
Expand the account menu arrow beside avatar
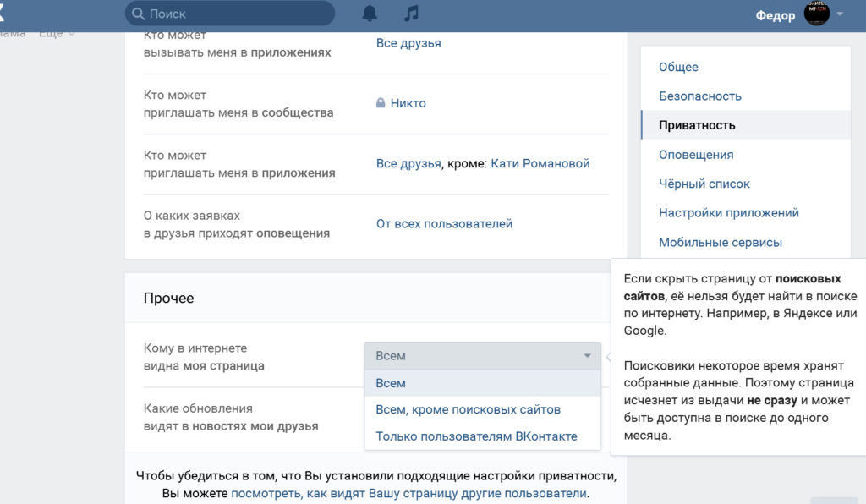(840, 14)
